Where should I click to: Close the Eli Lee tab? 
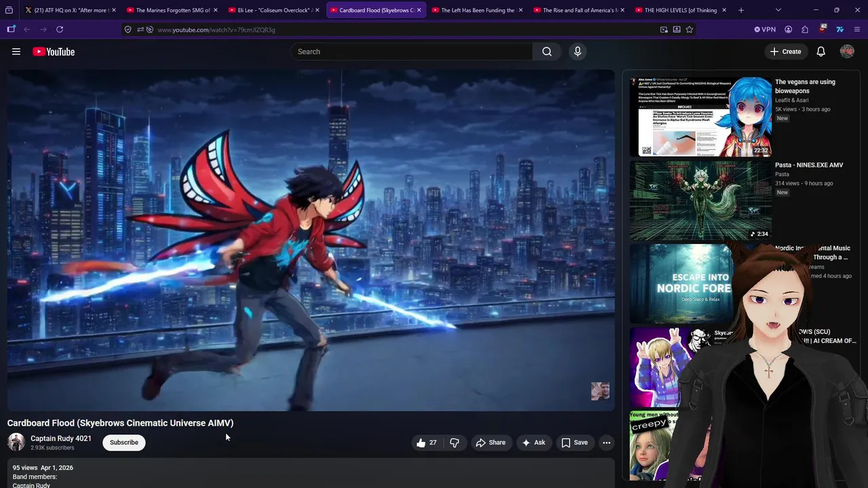pos(317,10)
